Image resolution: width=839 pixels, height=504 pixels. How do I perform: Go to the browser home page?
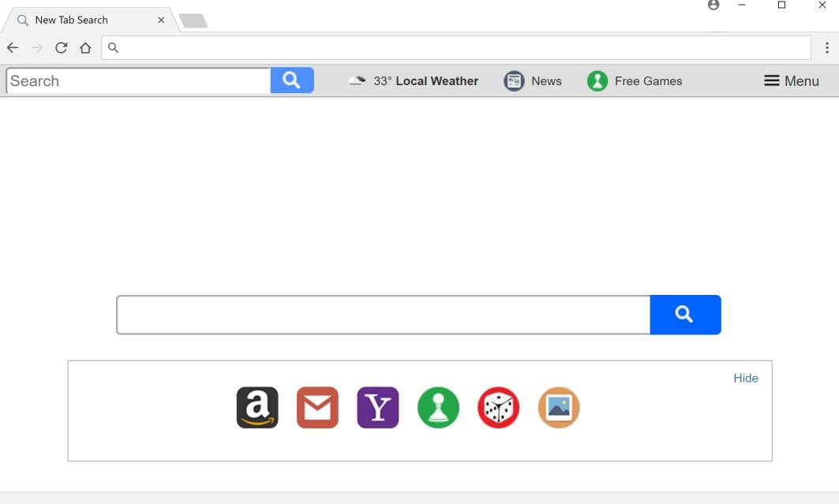(x=85, y=47)
